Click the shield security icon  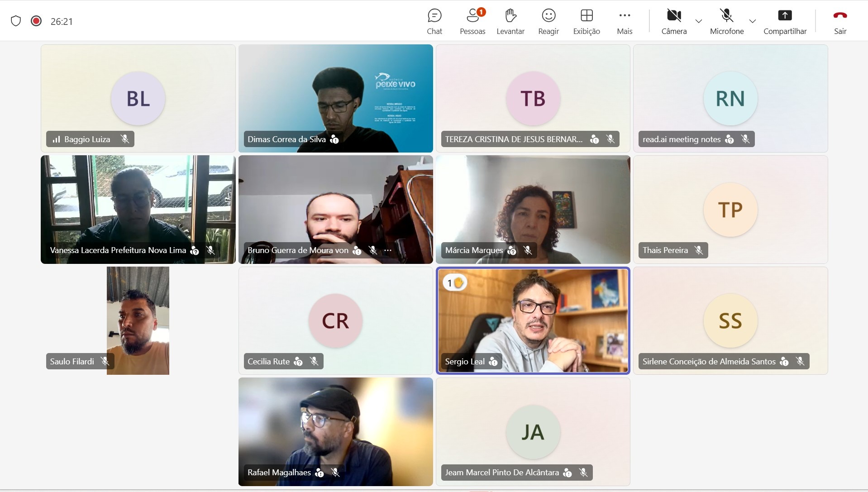pos(16,21)
